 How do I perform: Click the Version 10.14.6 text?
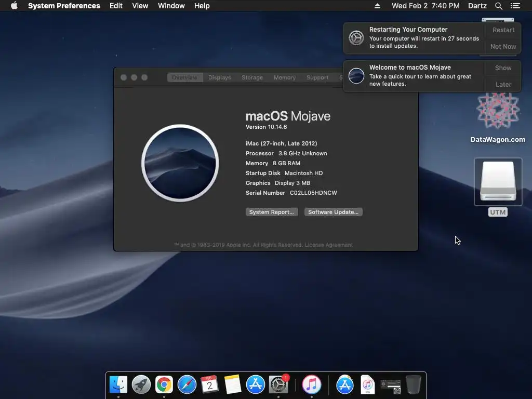267,127
